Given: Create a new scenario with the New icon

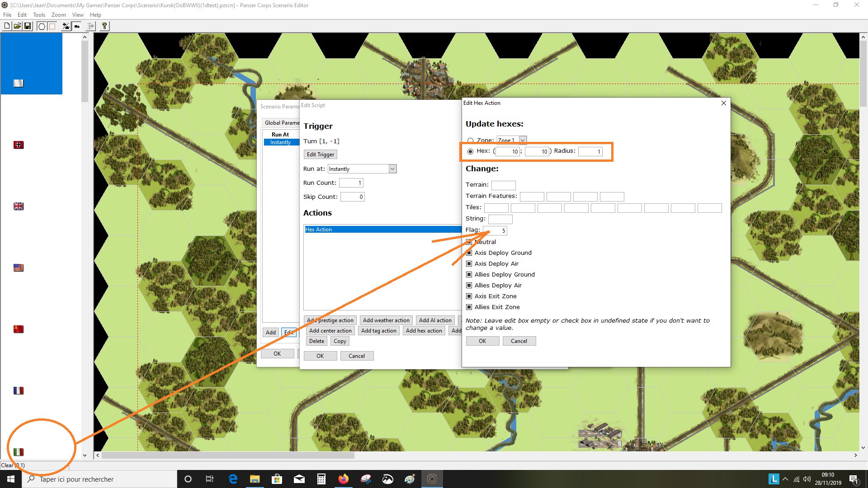Looking at the screenshot, I should click(7, 26).
